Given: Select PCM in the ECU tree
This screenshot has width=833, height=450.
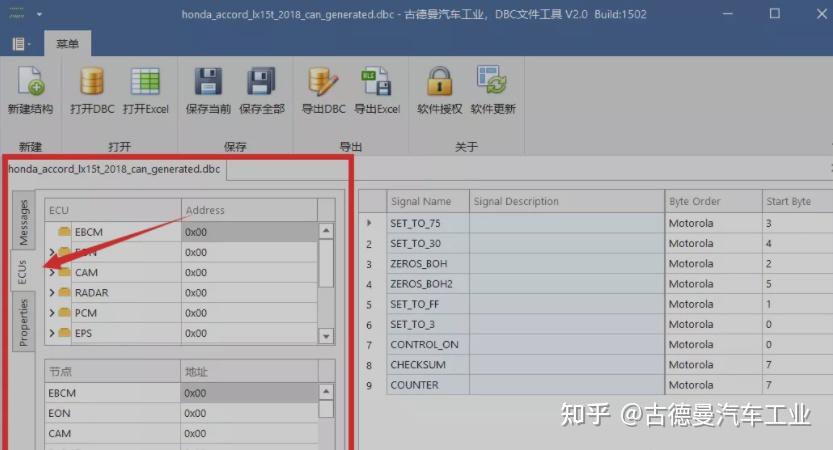Looking at the screenshot, I should 86,313.
